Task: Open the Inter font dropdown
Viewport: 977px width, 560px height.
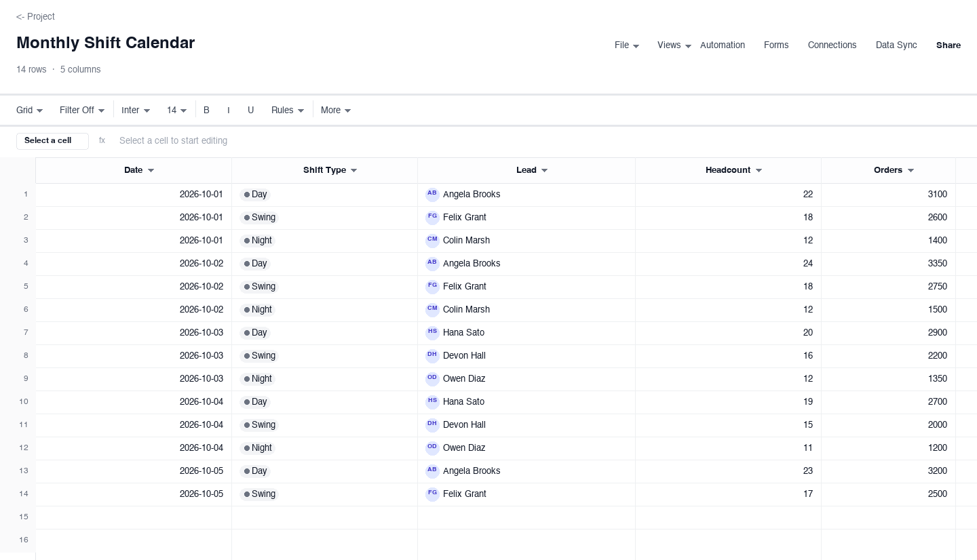Action: (136, 110)
